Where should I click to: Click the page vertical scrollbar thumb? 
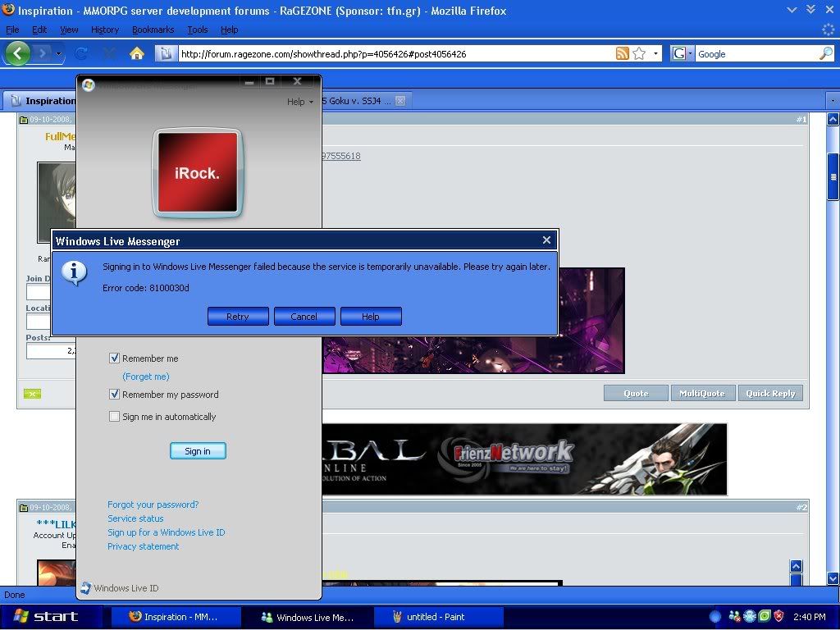click(833, 176)
